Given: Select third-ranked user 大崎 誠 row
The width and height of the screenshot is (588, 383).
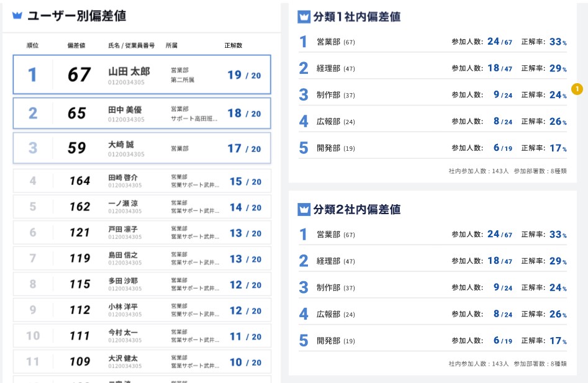Looking at the screenshot, I should tap(142, 148).
